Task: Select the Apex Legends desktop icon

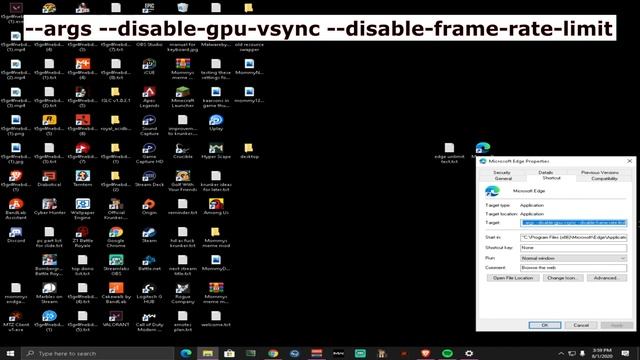Action: (149, 97)
